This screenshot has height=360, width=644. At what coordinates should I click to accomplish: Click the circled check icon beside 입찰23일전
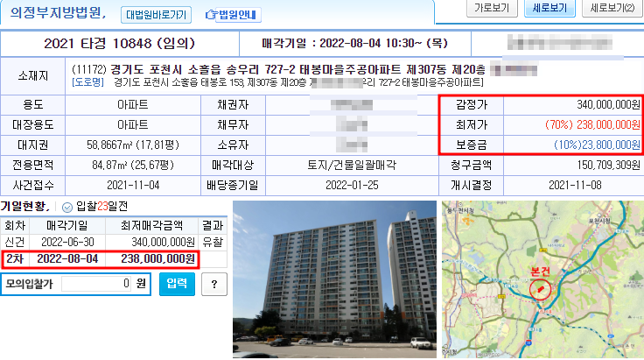pyautogui.click(x=67, y=207)
